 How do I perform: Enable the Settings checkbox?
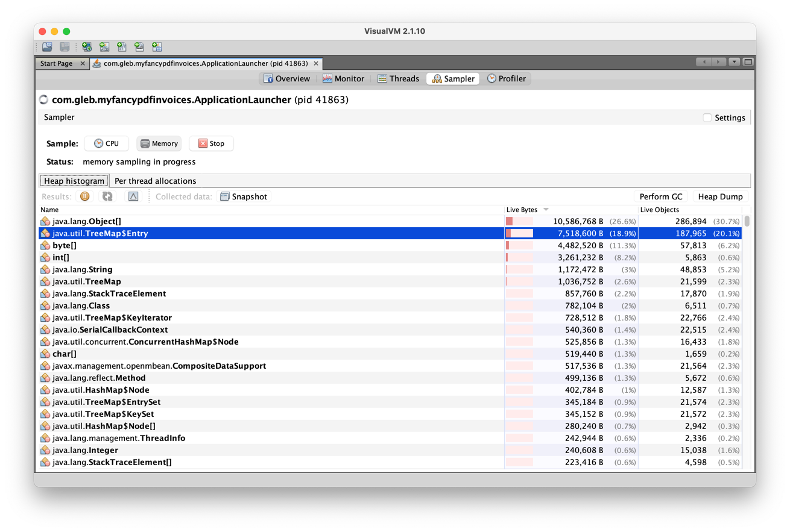click(707, 117)
